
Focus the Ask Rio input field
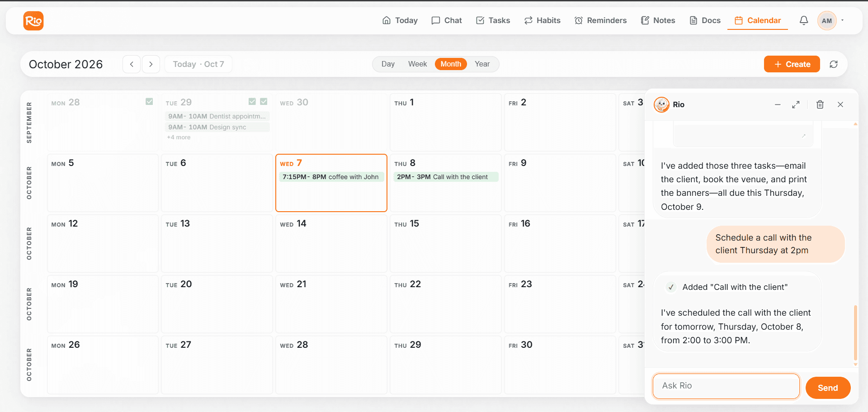click(726, 386)
